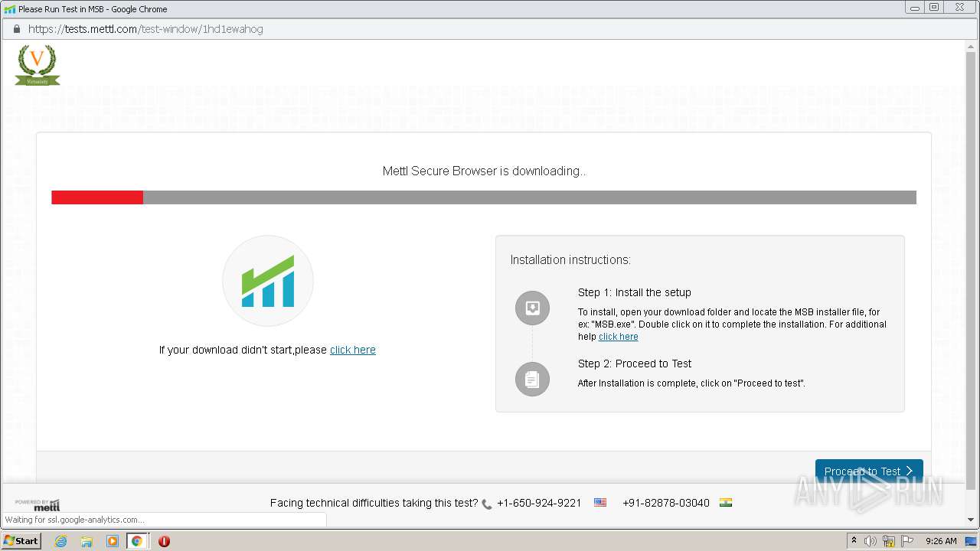
Task: Click the padlock icon in the address bar
Action: coord(16,29)
